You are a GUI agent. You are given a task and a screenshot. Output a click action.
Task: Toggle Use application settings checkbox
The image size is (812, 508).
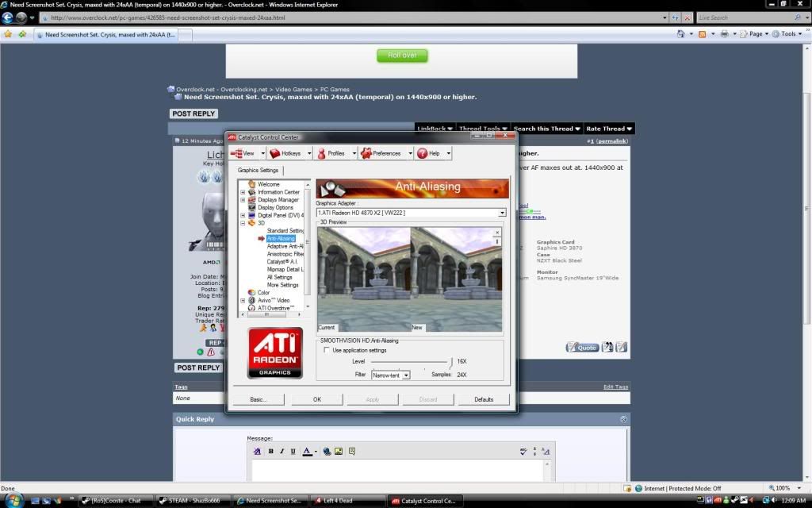click(326, 350)
